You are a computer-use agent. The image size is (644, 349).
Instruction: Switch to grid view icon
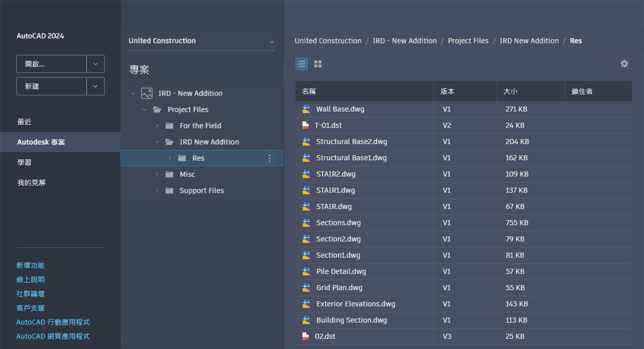[x=318, y=64]
